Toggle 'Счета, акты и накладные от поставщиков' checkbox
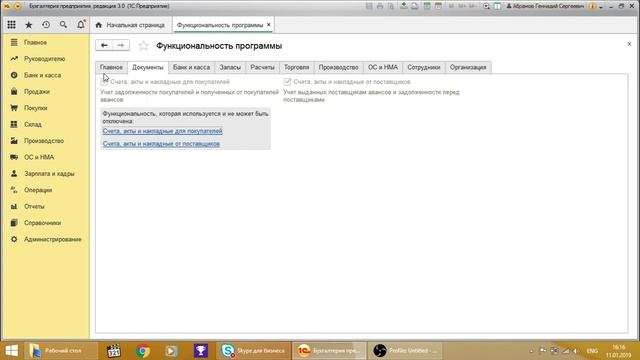 (x=287, y=82)
